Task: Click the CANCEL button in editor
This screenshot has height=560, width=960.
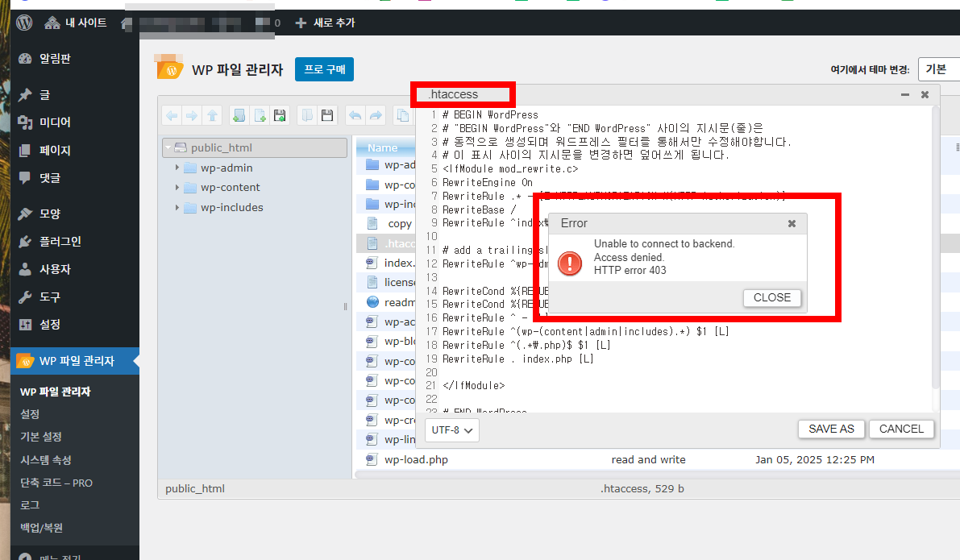Action: tap(901, 429)
